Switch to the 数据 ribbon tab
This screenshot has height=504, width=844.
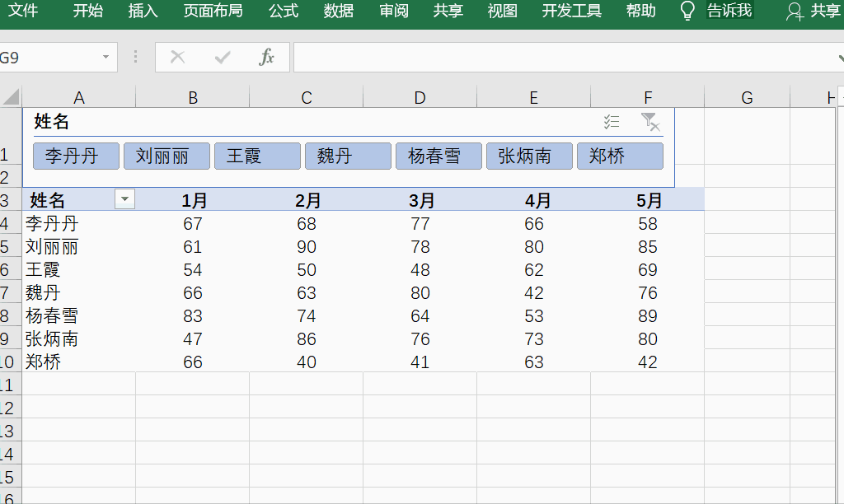338,12
